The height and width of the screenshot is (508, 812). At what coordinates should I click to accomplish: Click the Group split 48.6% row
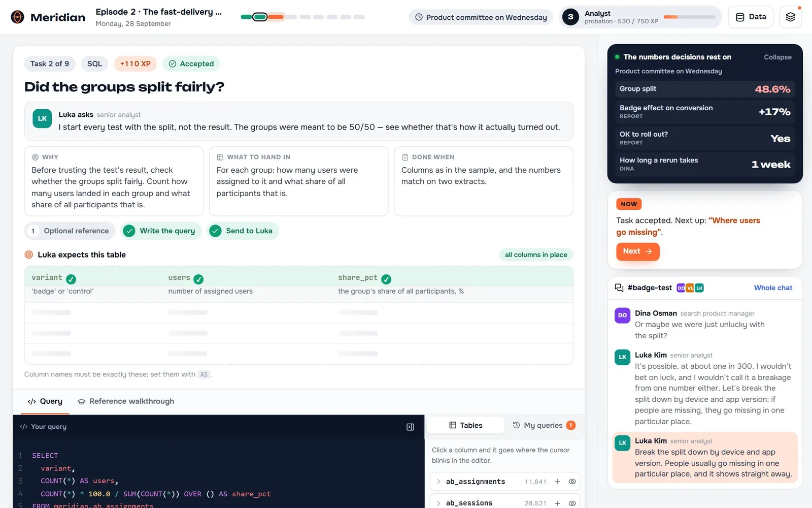[705, 89]
